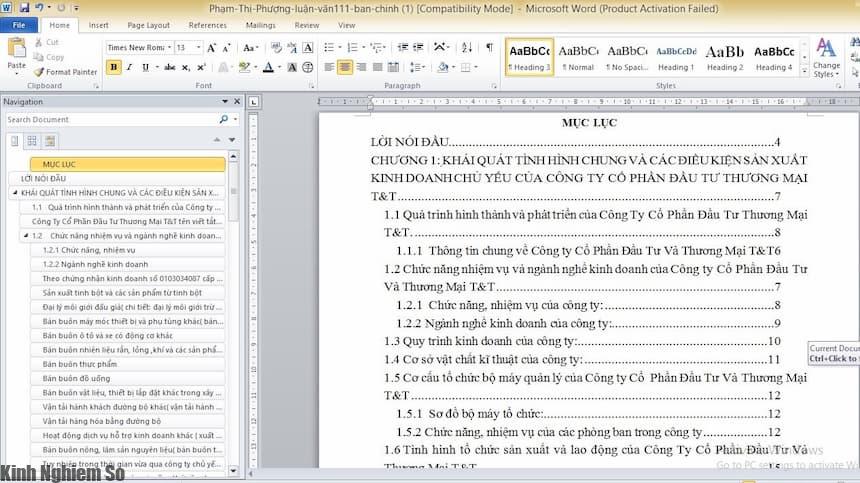Apply the No Spacing style
The height and width of the screenshot is (483, 860).
627,57
